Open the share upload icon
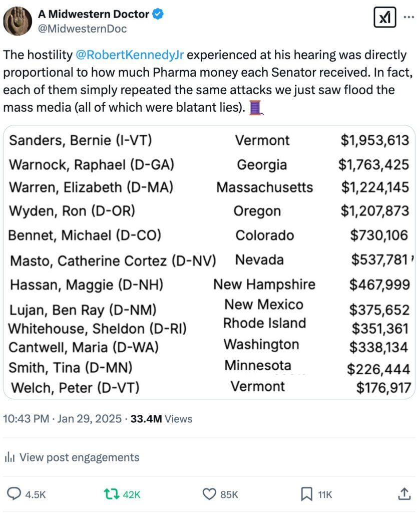This screenshot has height=513, width=420. [x=404, y=493]
